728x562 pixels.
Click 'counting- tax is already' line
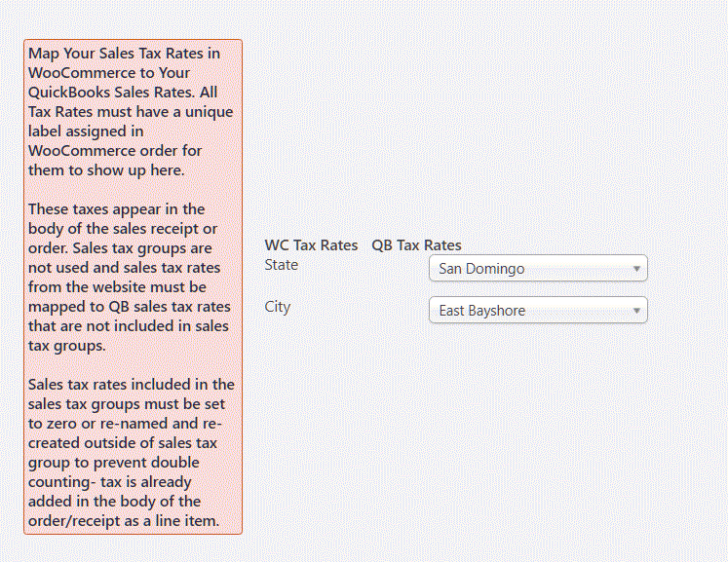[109, 482]
